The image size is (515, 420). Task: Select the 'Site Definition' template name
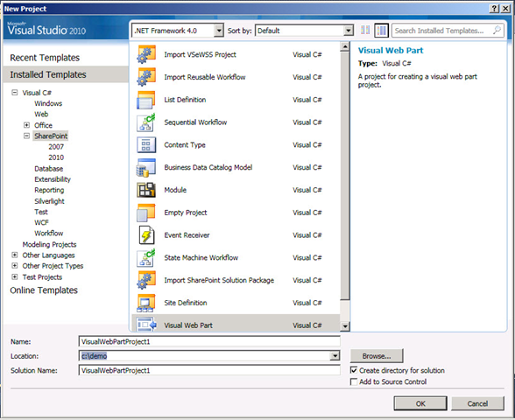pyautogui.click(x=186, y=303)
